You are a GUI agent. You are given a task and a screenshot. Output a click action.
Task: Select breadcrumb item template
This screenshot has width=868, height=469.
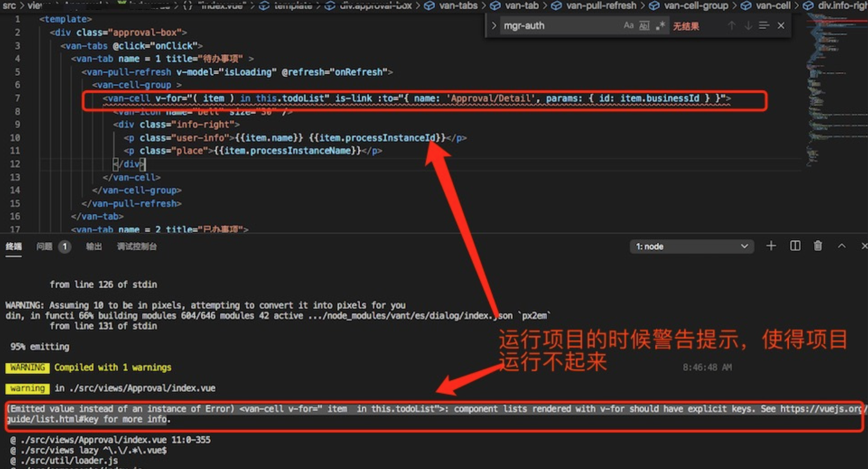pyautogui.click(x=293, y=5)
